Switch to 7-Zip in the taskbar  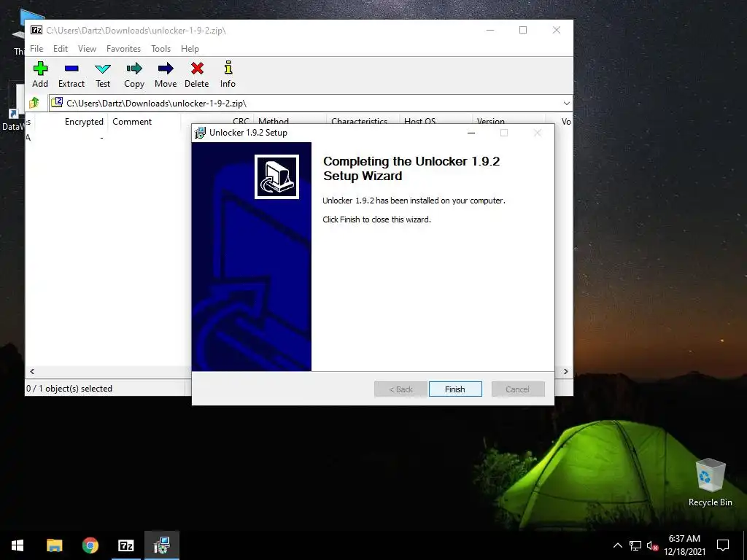point(126,545)
